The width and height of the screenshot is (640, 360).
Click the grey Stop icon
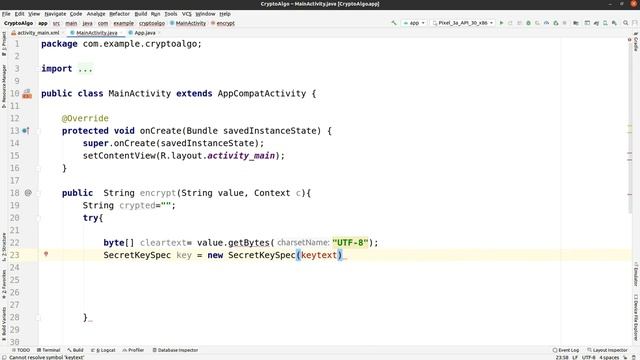click(x=564, y=23)
